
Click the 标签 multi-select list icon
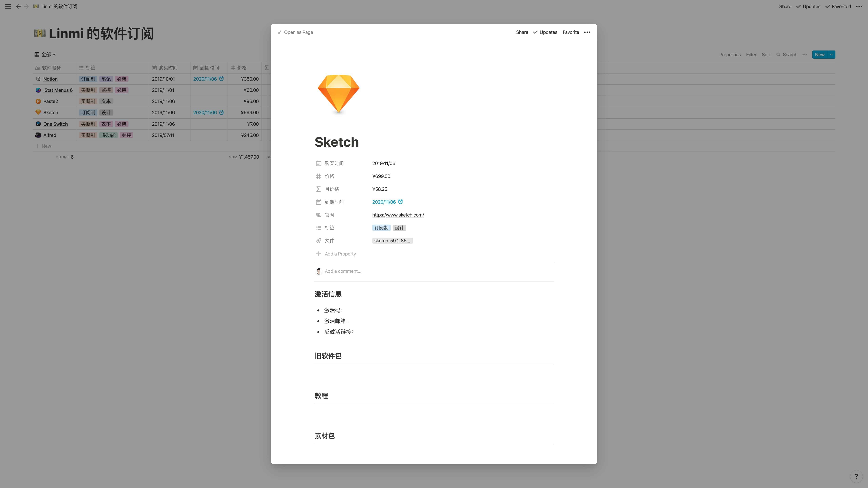point(318,228)
